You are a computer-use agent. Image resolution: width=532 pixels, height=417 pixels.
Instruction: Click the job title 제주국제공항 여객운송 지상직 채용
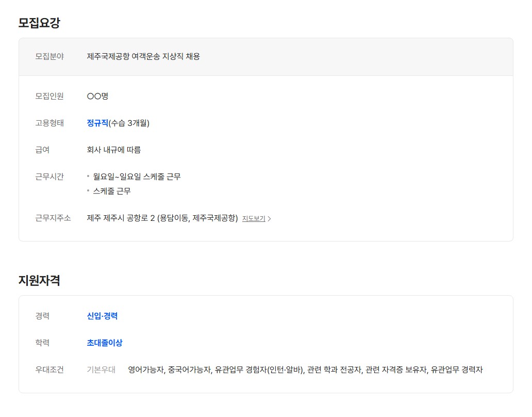point(143,56)
